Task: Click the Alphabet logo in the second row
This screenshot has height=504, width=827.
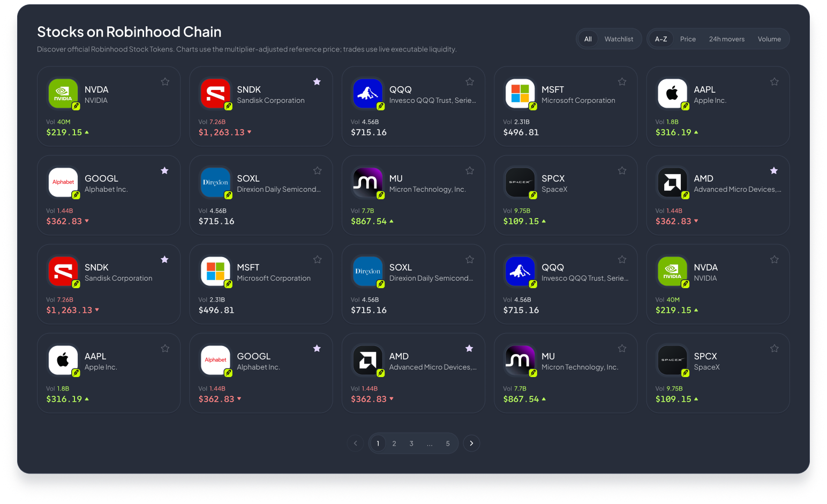Action: pos(63,183)
